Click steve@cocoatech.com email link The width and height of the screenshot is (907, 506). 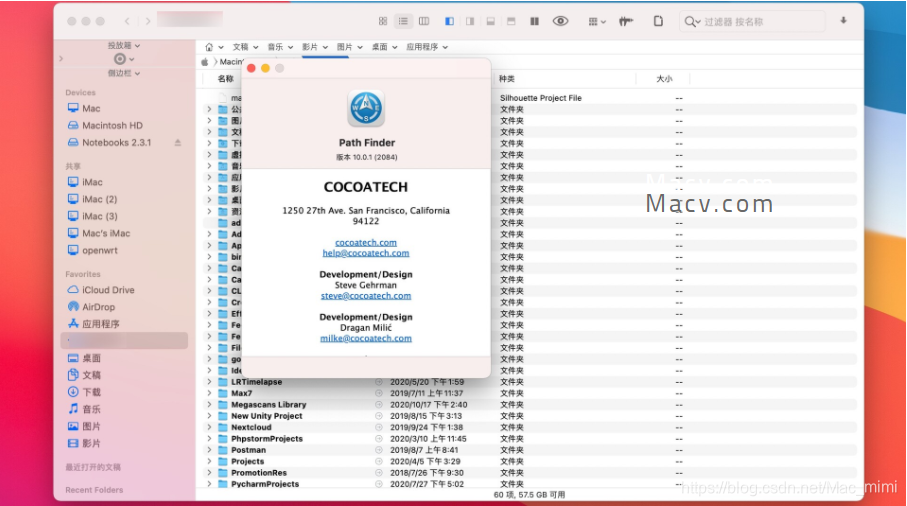[366, 296]
